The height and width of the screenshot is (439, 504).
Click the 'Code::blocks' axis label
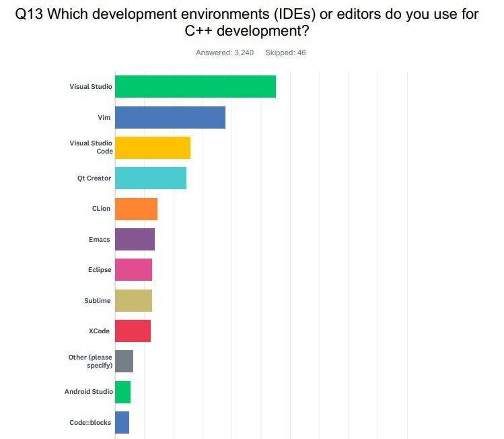(90, 422)
